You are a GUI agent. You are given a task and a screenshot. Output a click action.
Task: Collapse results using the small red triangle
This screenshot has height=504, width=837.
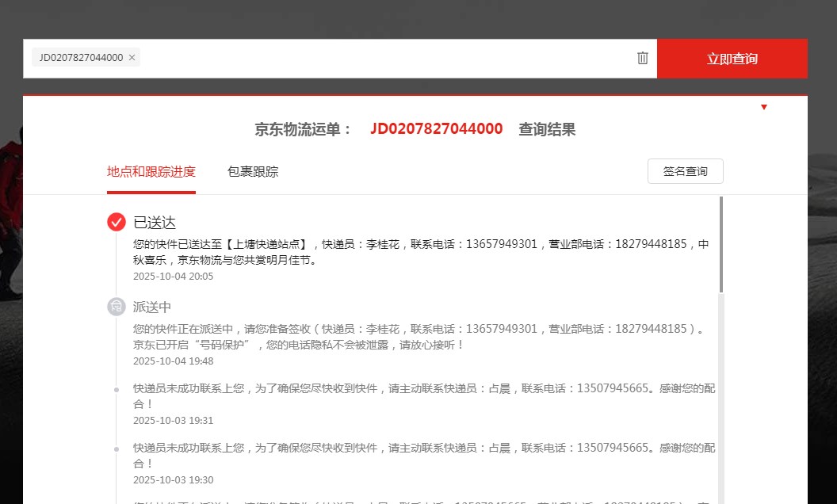pos(764,107)
